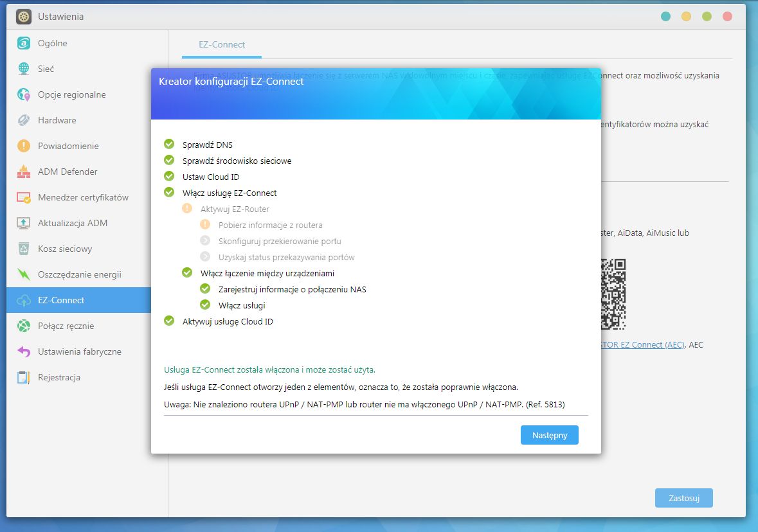Click the Oszczędzanie energii icon
Viewport: 758px width, 532px height.
tap(24, 274)
